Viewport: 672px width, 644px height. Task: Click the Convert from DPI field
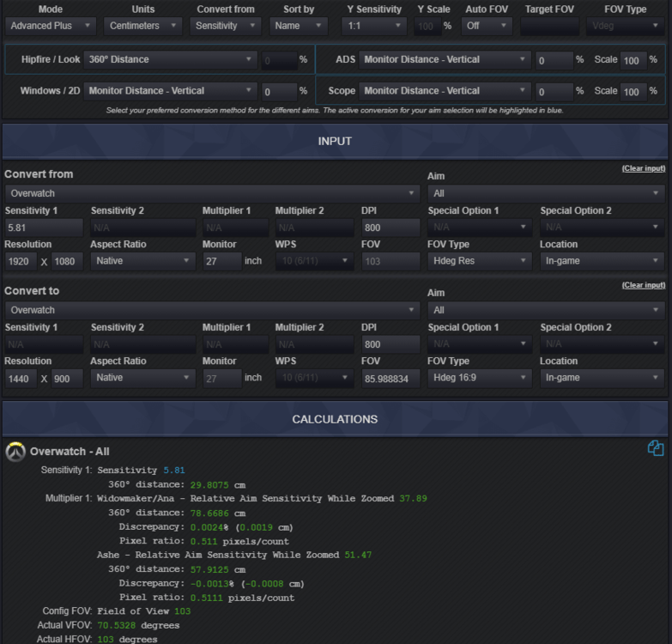[x=390, y=228]
